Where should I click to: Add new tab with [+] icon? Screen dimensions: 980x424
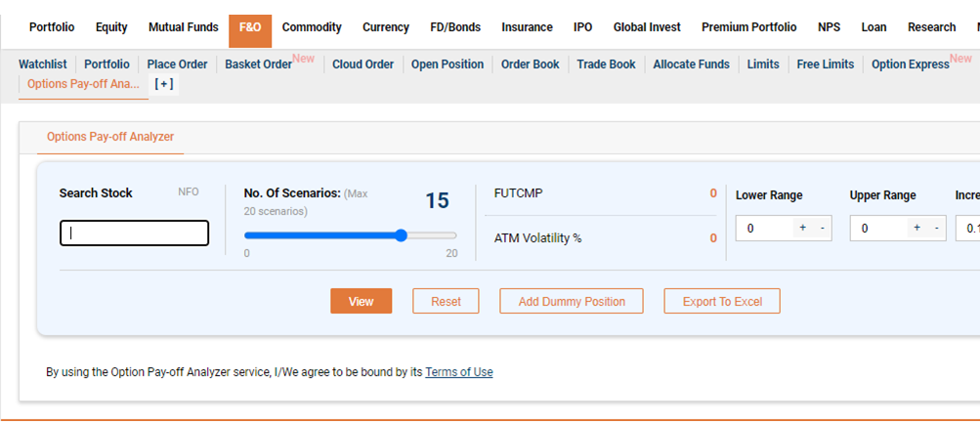pos(164,84)
